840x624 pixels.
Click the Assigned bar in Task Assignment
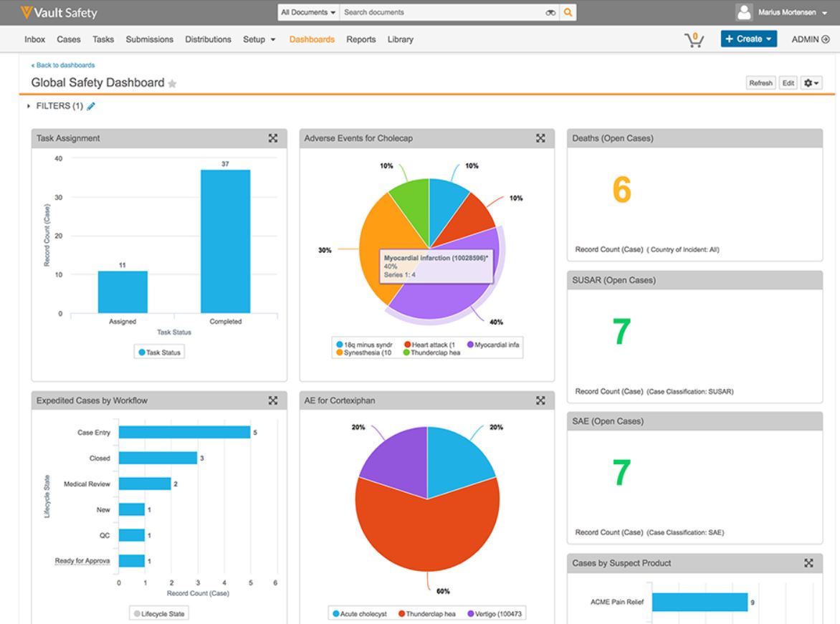123,292
